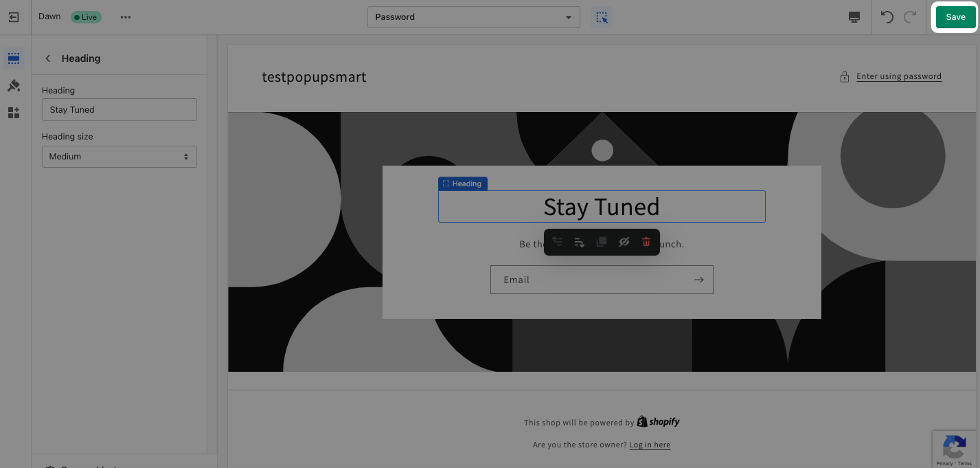The height and width of the screenshot is (468, 980).
Task: Click the Dawn theme name
Action: click(49, 16)
